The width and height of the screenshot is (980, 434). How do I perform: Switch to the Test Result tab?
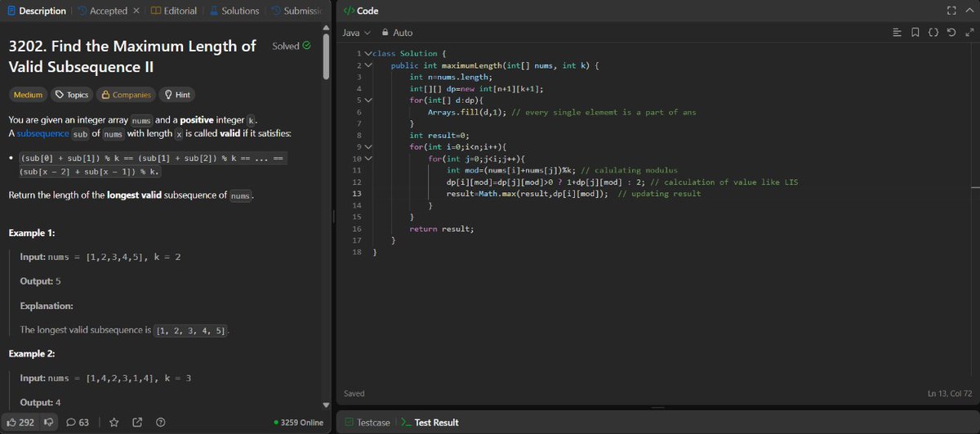pos(430,423)
